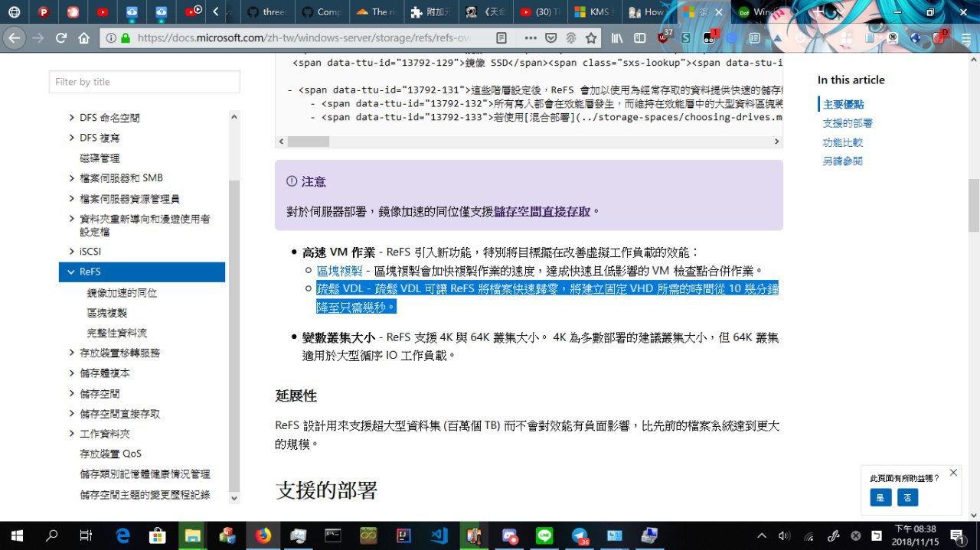Dismiss the page feedback popup

tap(953, 473)
